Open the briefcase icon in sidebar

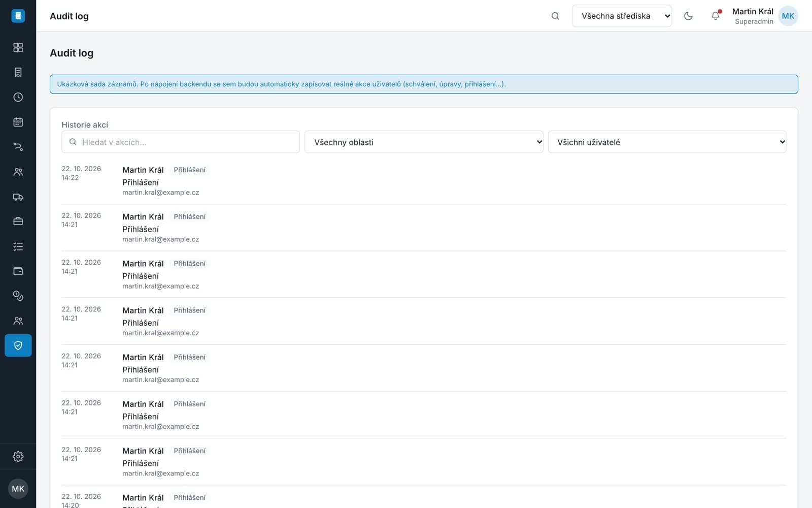(x=18, y=221)
